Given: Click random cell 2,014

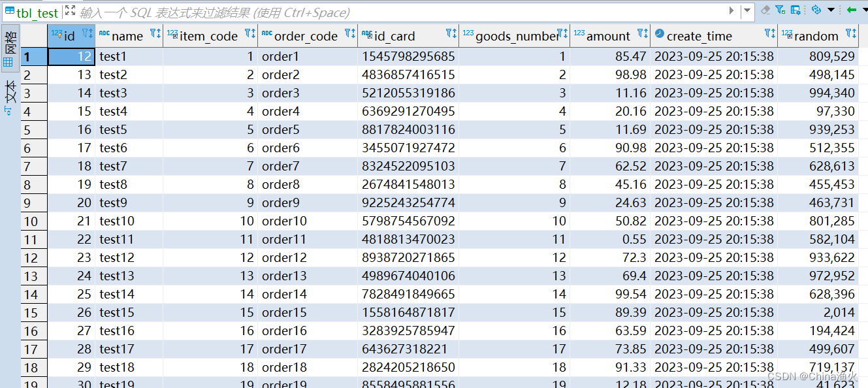Looking at the screenshot, I should pos(818,312).
